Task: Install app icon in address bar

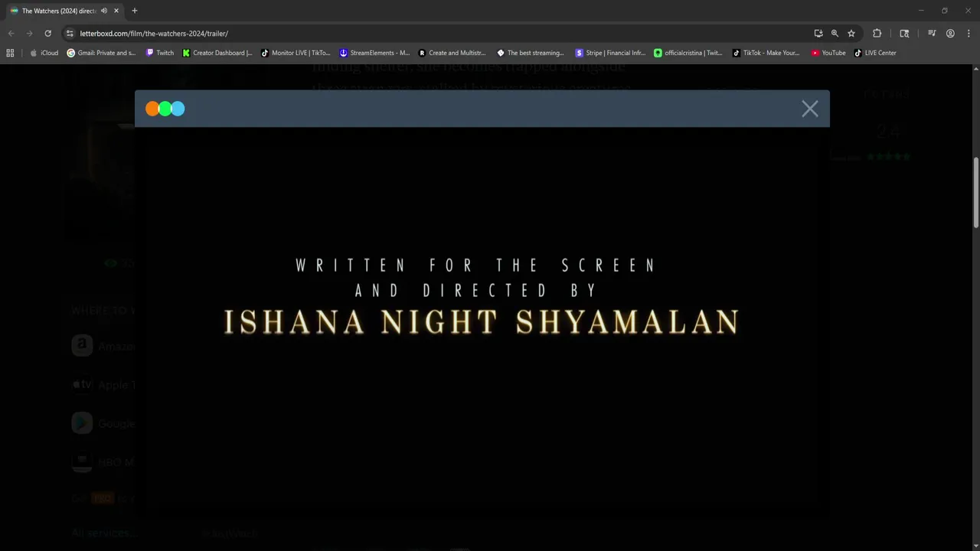Action: (818, 34)
